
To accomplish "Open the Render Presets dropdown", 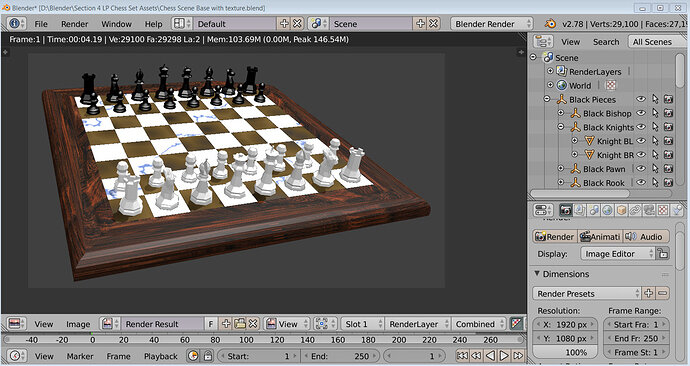I will coord(587,293).
